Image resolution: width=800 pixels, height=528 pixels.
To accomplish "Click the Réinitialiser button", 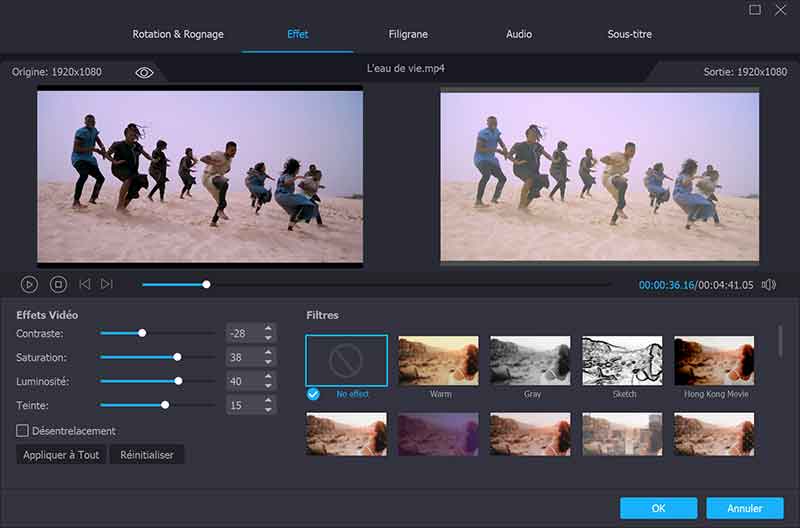I will (147, 455).
